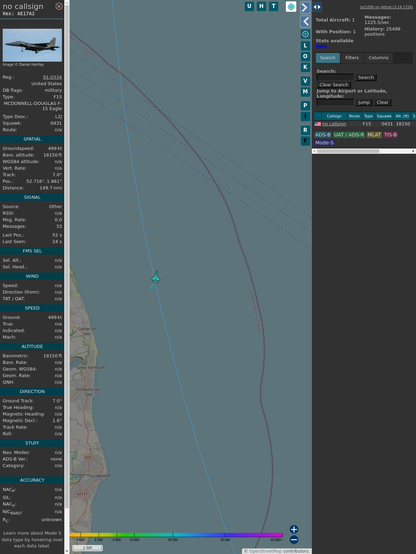
Task: Open the map layer selector icon
Action: (291, 7)
